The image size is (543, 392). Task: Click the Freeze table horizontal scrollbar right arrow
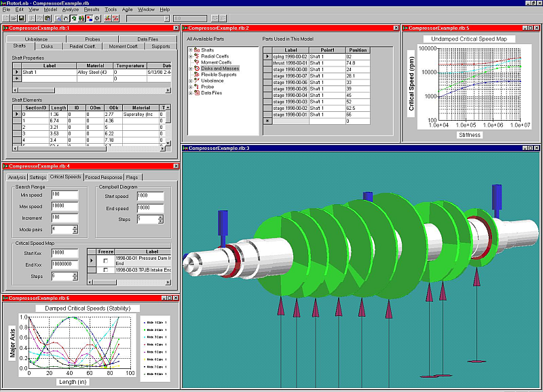pyautogui.click(x=168, y=282)
